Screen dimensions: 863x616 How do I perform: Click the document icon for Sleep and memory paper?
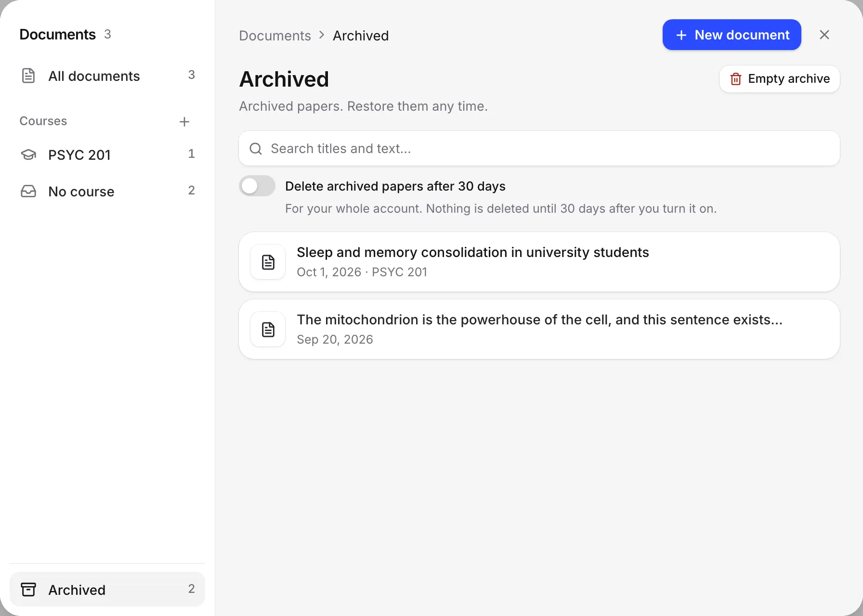click(268, 262)
